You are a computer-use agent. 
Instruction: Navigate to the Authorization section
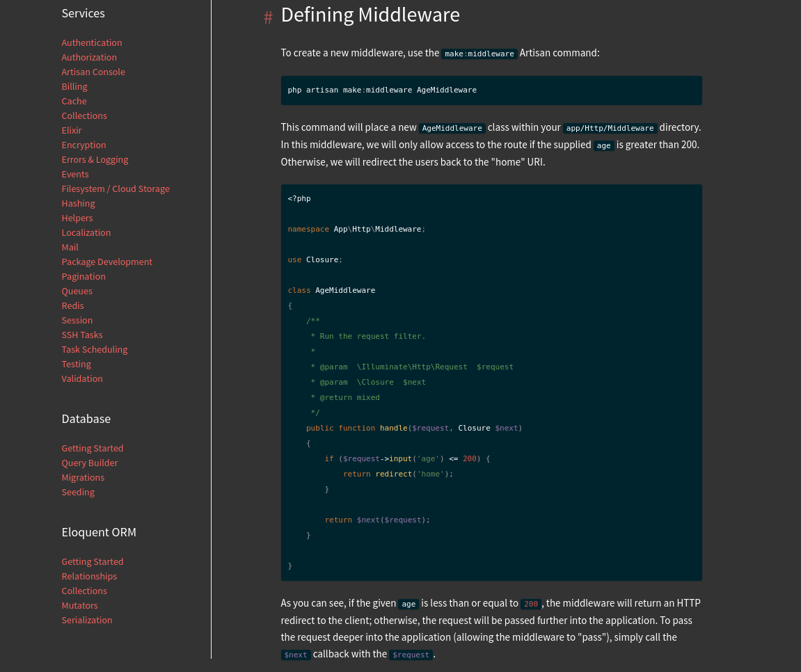click(x=89, y=57)
